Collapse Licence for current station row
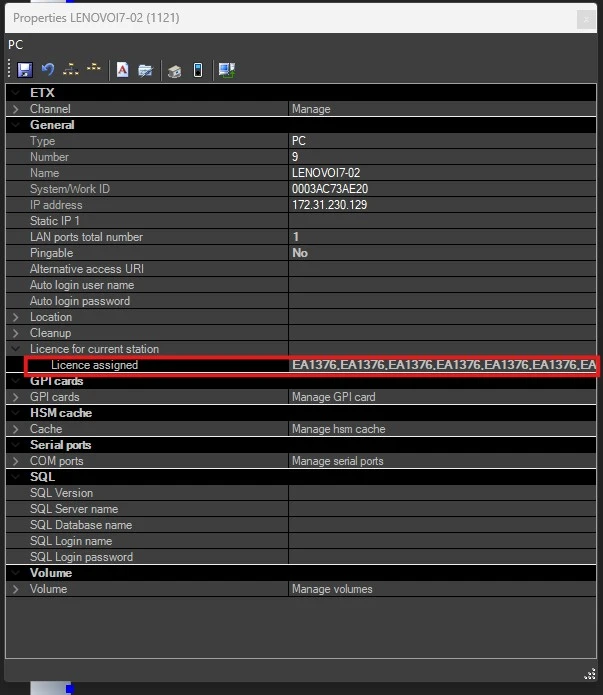603x695 pixels. 16,349
